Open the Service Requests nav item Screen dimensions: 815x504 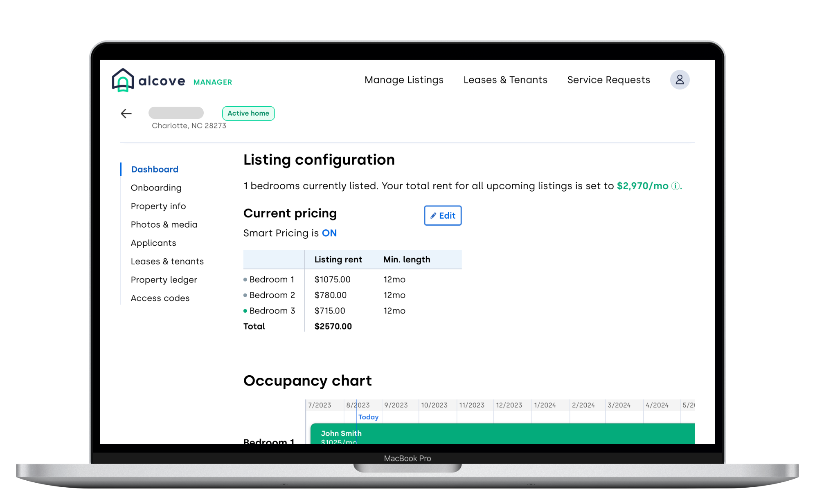tap(608, 80)
